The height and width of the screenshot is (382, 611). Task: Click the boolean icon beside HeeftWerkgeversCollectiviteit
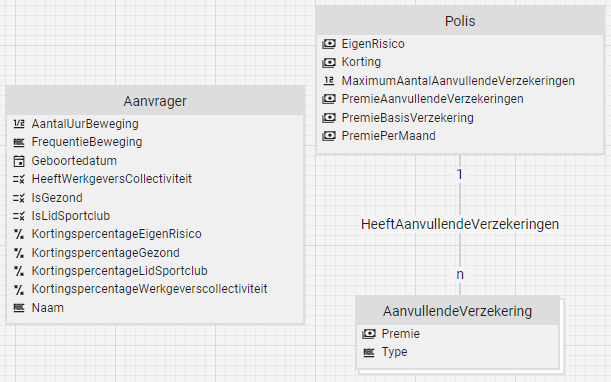pos(19,179)
